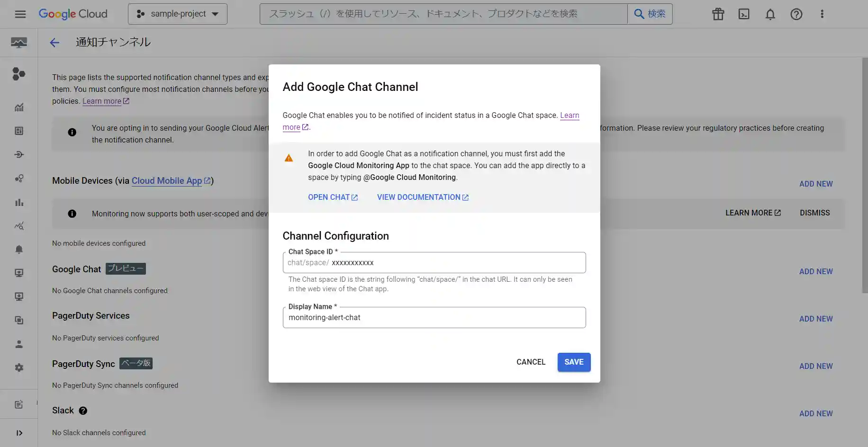Open the bar chart icon in the sidebar

19,202
